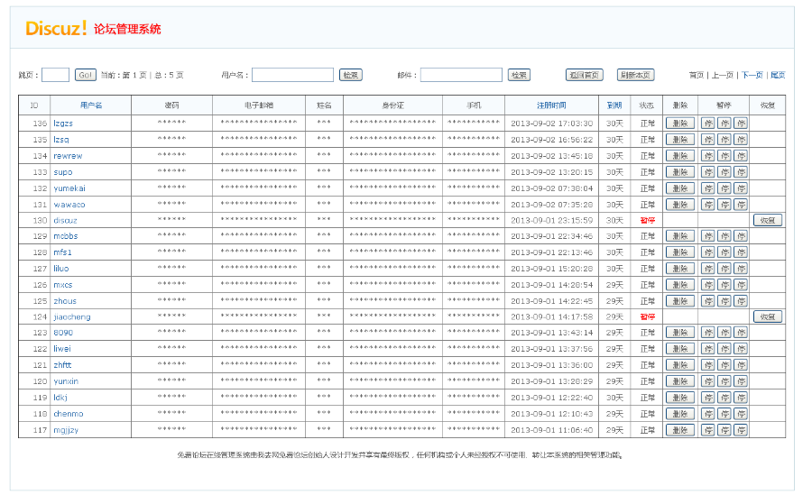Delete user liluo with 删除 button

pos(680,269)
